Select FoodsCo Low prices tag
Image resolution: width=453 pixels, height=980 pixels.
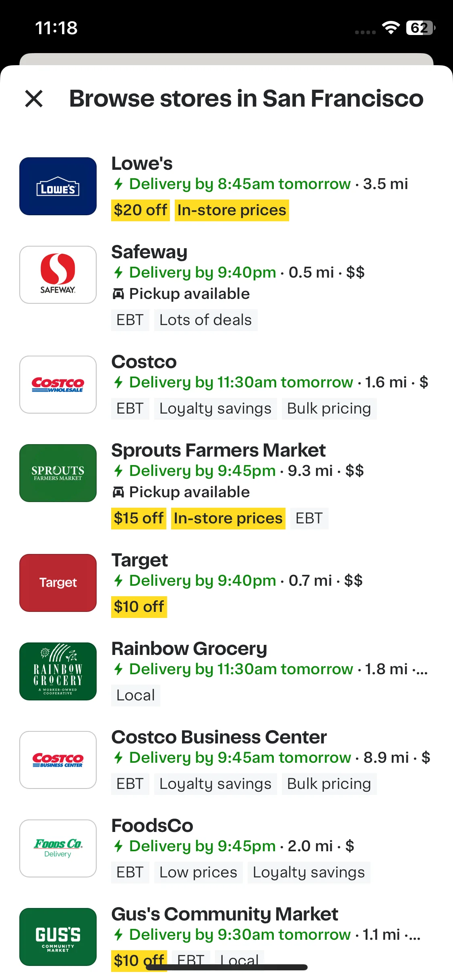coord(199,873)
